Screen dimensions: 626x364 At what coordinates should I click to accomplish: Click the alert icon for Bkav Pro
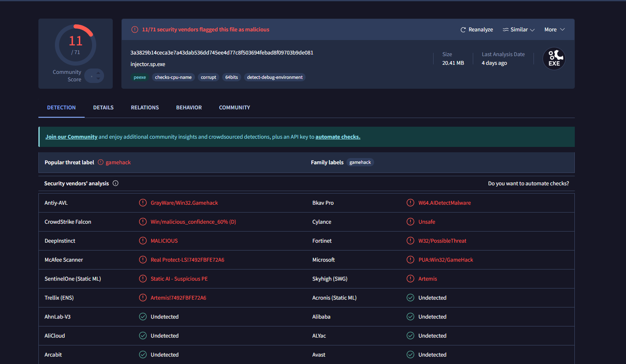click(x=410, y=203)
